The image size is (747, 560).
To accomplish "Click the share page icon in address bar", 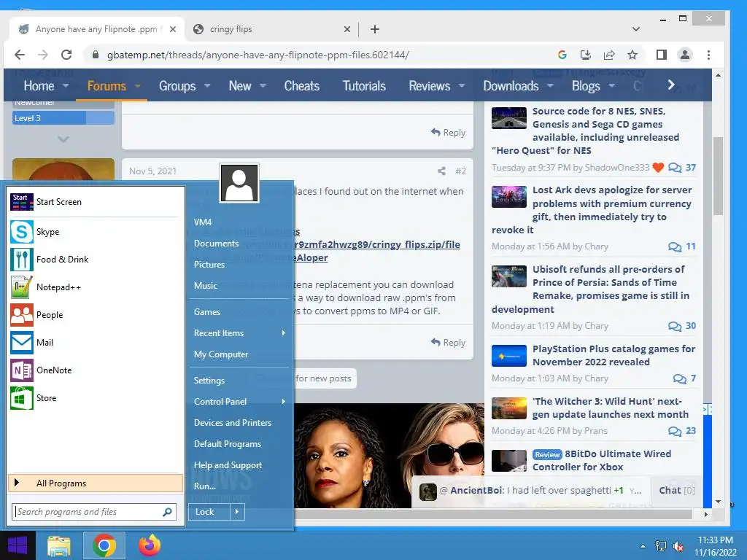I will click(609, 55).
